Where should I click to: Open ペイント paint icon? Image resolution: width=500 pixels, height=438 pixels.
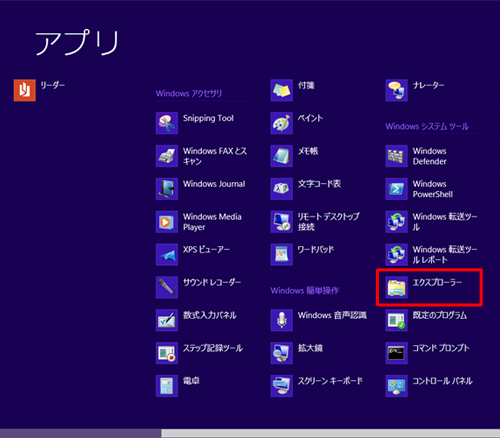pyautogui.click(x=282, y=123)
